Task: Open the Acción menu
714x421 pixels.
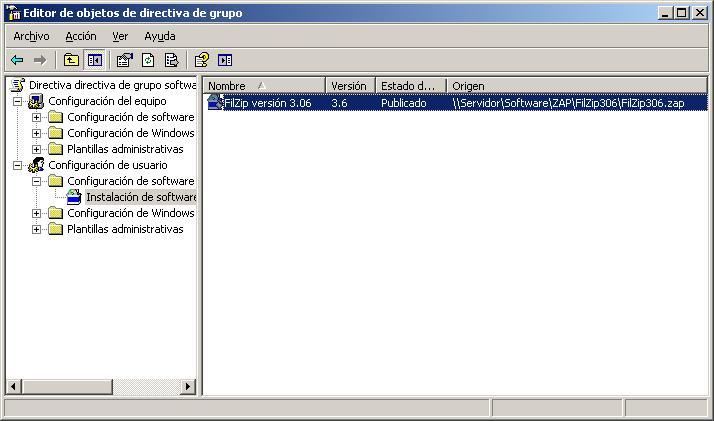Action: click(81, 36)
